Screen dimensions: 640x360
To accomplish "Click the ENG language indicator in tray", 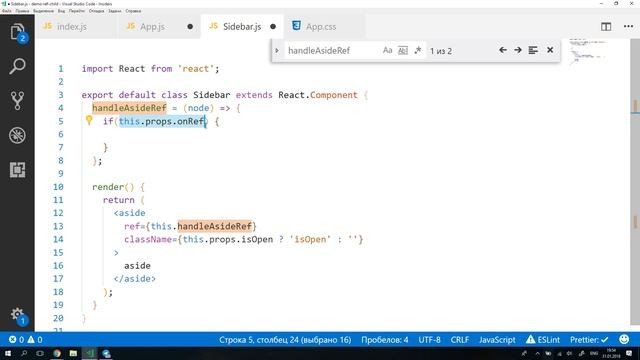I will (x=594, y=353).
